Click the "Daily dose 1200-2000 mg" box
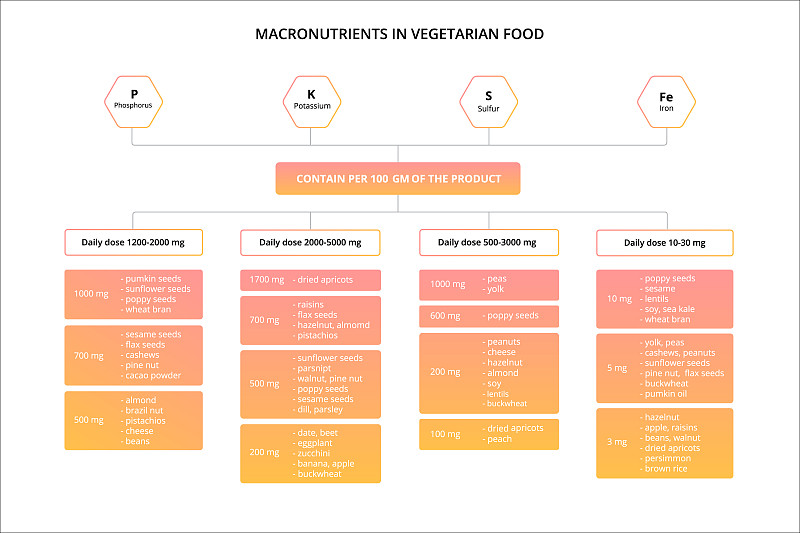Screen dimensions: 800x533 pyautogui.click(x=133, y=243)
